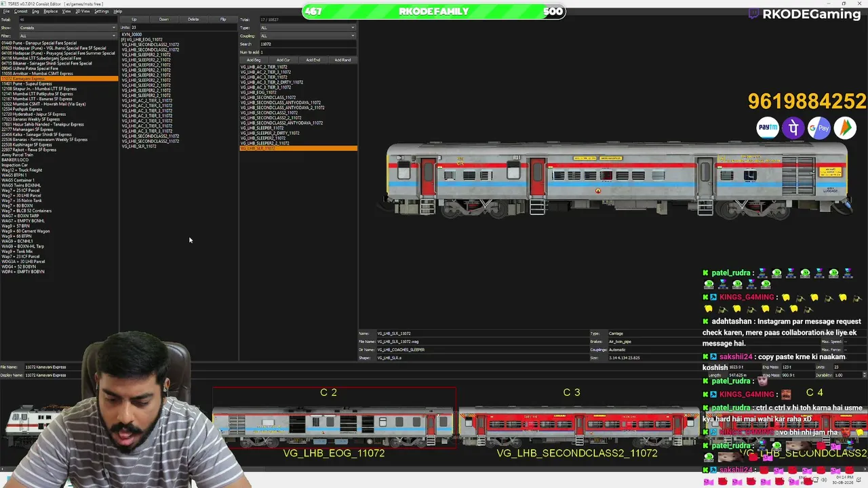The width and height of the screenshot is (868, 488).
Task: Click the SLR coach 3D preview
Action: coord(618,179)
